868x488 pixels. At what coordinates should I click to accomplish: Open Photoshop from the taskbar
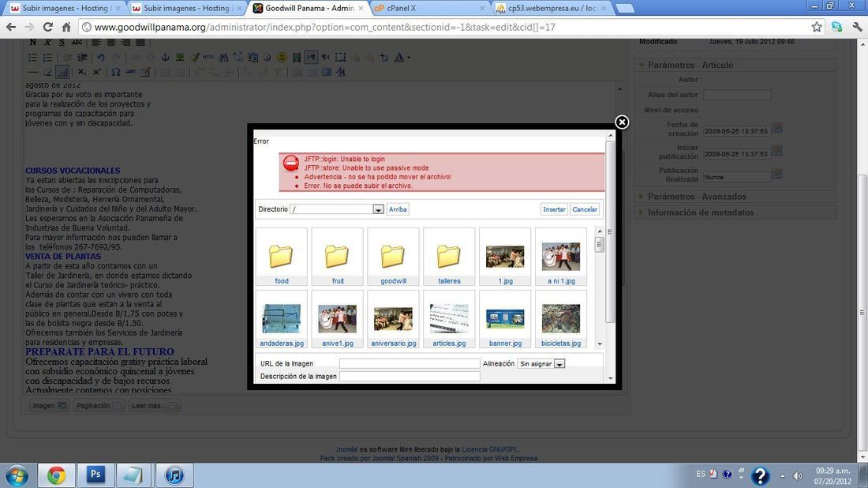point(95,475)
